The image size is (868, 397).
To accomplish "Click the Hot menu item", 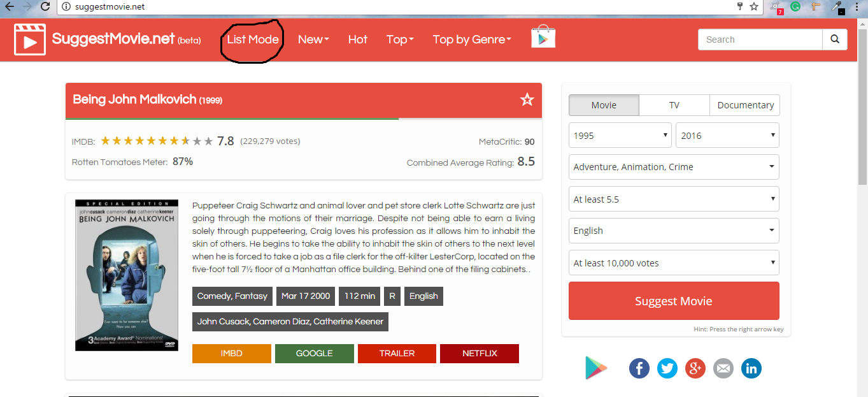I will tap(357, 40).
